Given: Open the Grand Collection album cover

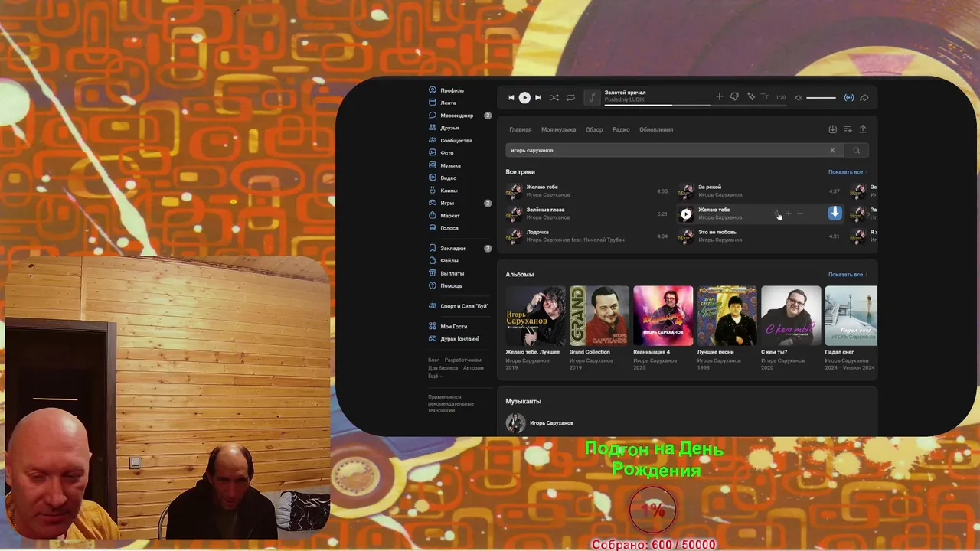Looking at the screenshot, I should click(599, 316).
